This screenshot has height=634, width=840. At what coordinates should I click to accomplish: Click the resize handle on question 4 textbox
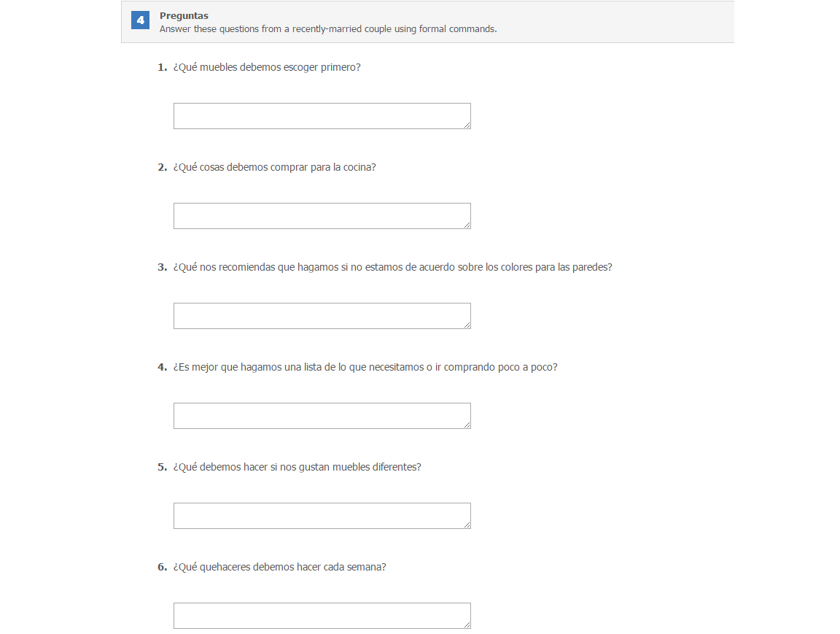[x=467, y=425]
